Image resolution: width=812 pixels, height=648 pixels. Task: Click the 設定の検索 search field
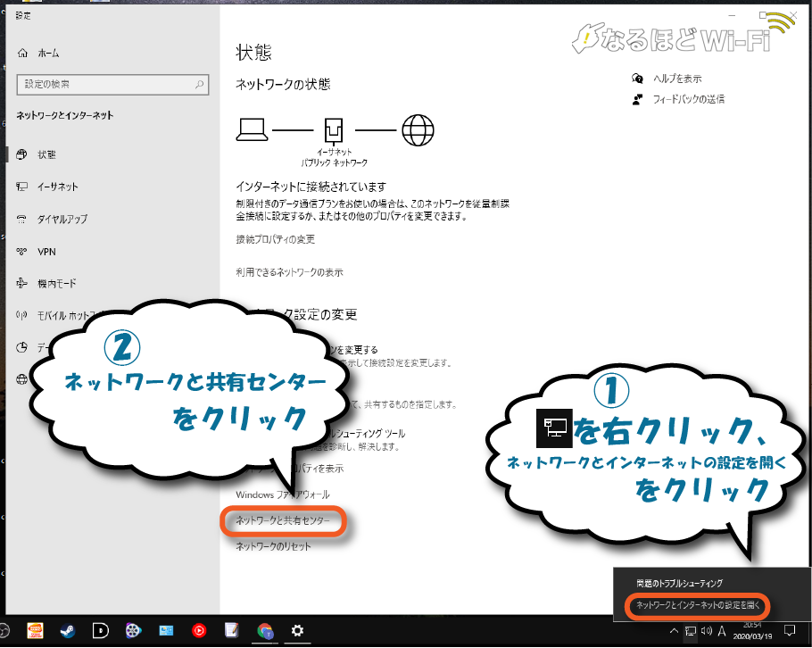click(112, 84)
